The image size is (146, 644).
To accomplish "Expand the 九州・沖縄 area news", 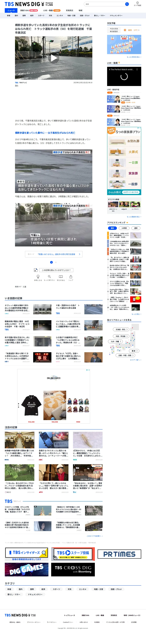I will pyautogui.click(x=116, y=342).
